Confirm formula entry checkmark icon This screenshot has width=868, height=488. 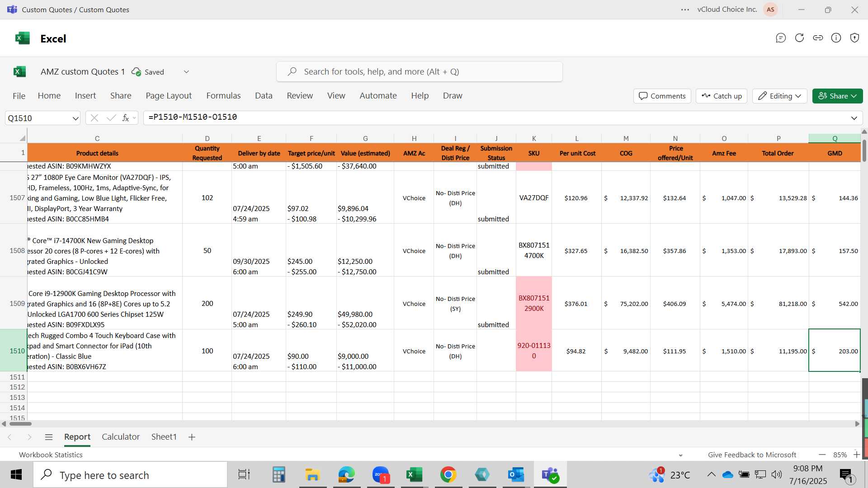coord(111,118)
